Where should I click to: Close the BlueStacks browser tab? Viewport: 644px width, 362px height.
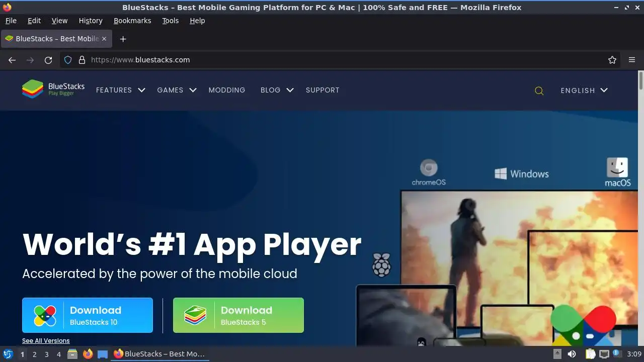click(x=104, y=39)
